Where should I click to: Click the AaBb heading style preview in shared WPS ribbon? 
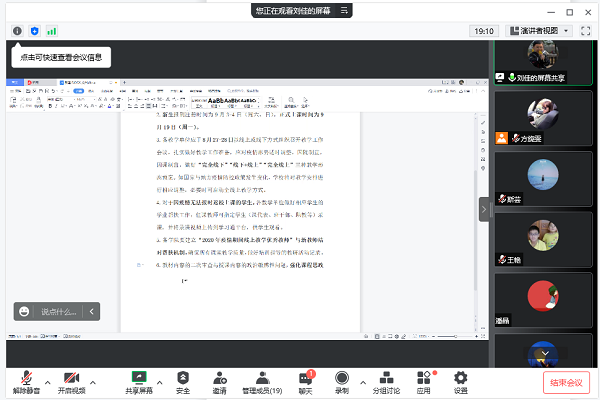(217, 101)
